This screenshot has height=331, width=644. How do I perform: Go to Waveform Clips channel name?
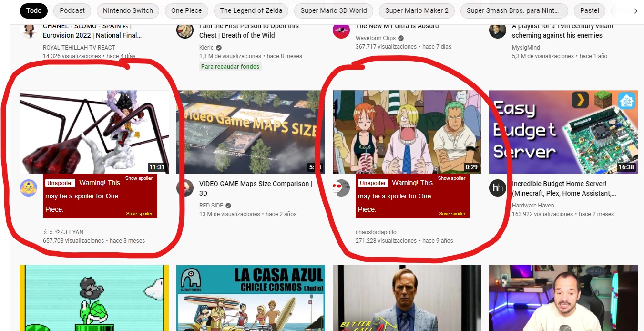point(376,38)
